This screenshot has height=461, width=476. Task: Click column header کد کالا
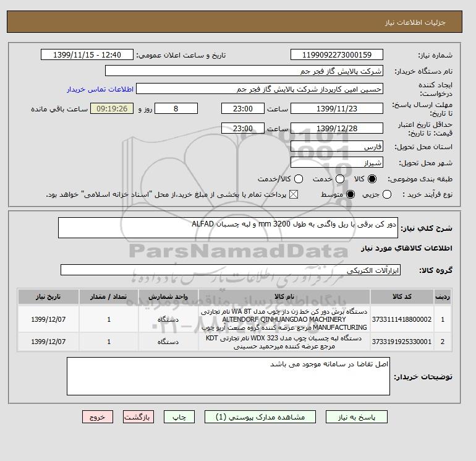pos(402,296)
